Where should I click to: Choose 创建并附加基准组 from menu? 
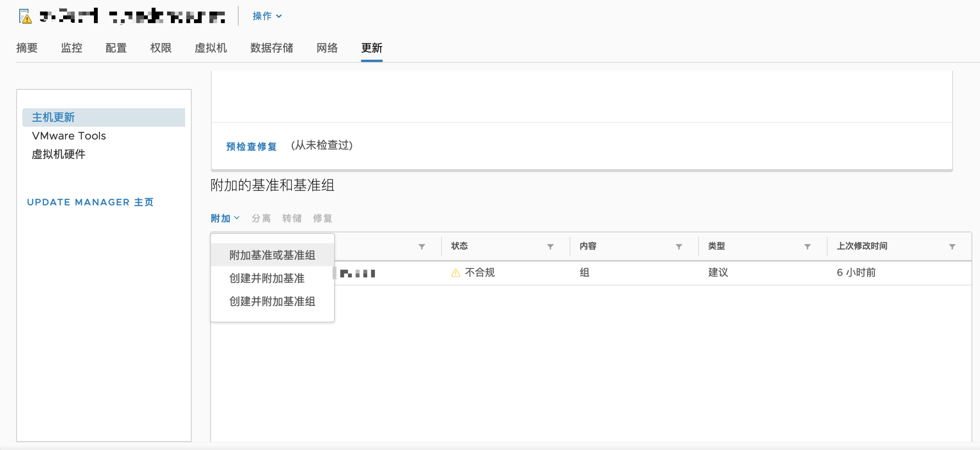point(272,301)
